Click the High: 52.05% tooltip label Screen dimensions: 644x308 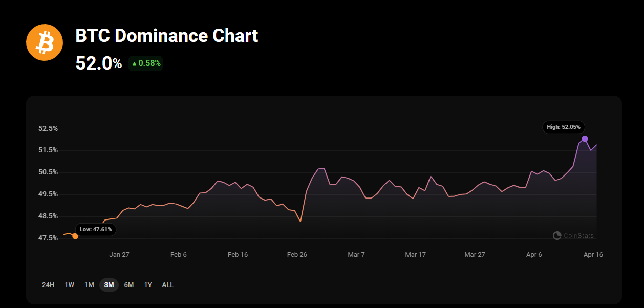tap(563, 127)
